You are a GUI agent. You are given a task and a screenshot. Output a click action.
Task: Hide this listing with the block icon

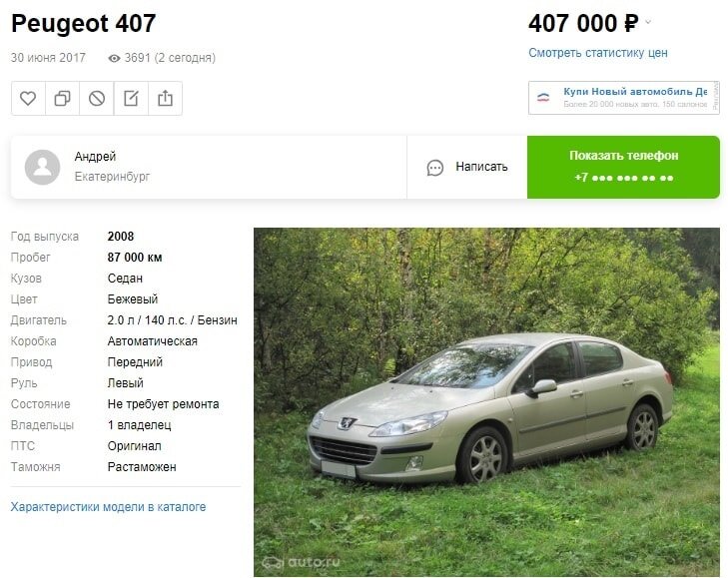(97, 99)
